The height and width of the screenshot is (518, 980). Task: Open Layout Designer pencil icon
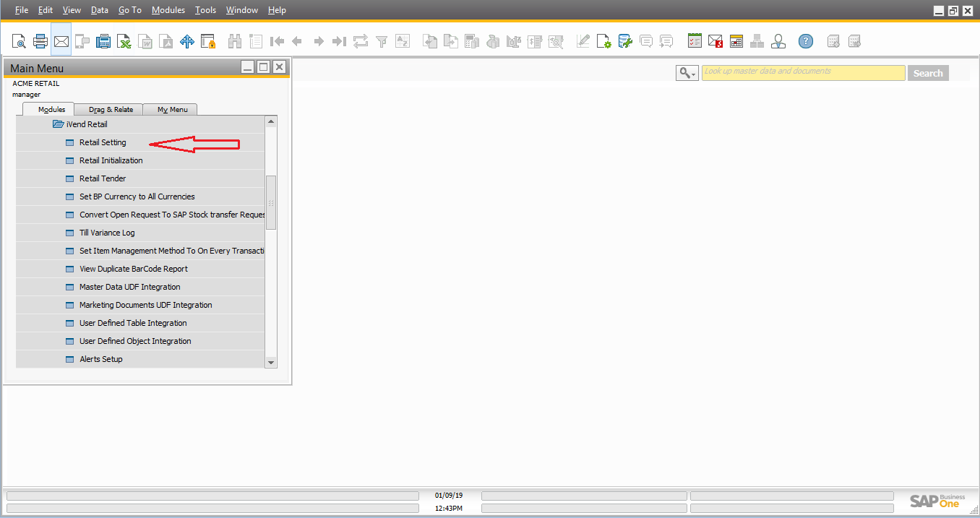point(583,41)
